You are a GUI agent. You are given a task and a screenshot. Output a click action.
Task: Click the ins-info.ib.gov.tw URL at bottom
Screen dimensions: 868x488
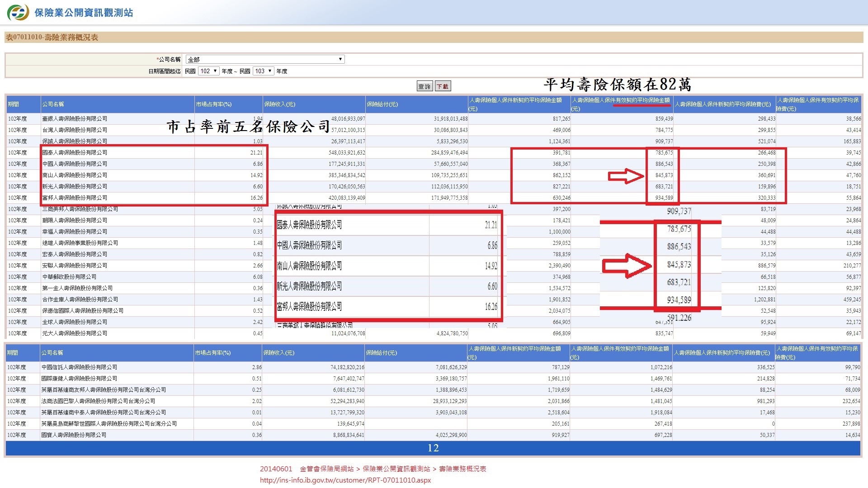point(345,480)
